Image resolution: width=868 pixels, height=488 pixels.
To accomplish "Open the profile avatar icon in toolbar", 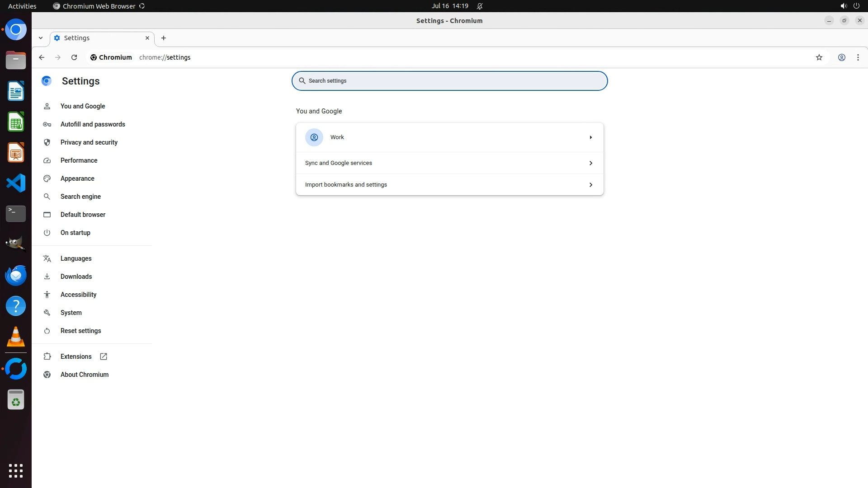I will point(841,57).
